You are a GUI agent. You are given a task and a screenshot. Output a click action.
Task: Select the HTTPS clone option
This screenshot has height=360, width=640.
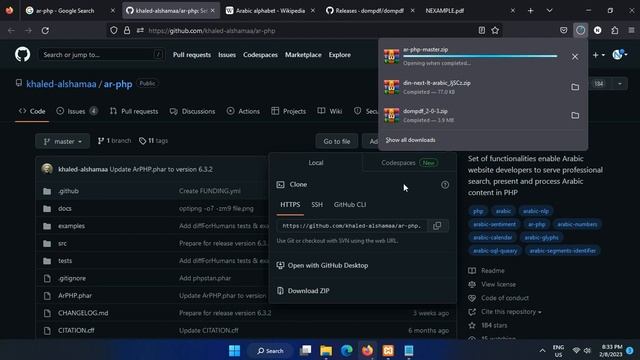pos(290,205)
